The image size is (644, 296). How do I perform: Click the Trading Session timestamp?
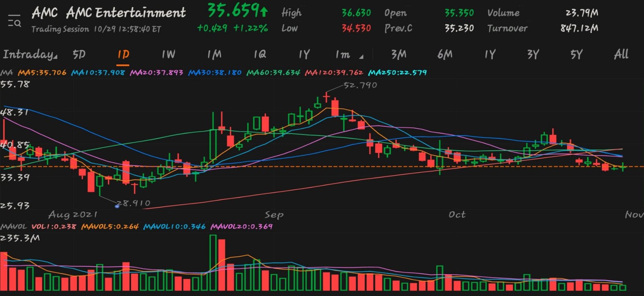pos(96,29)
